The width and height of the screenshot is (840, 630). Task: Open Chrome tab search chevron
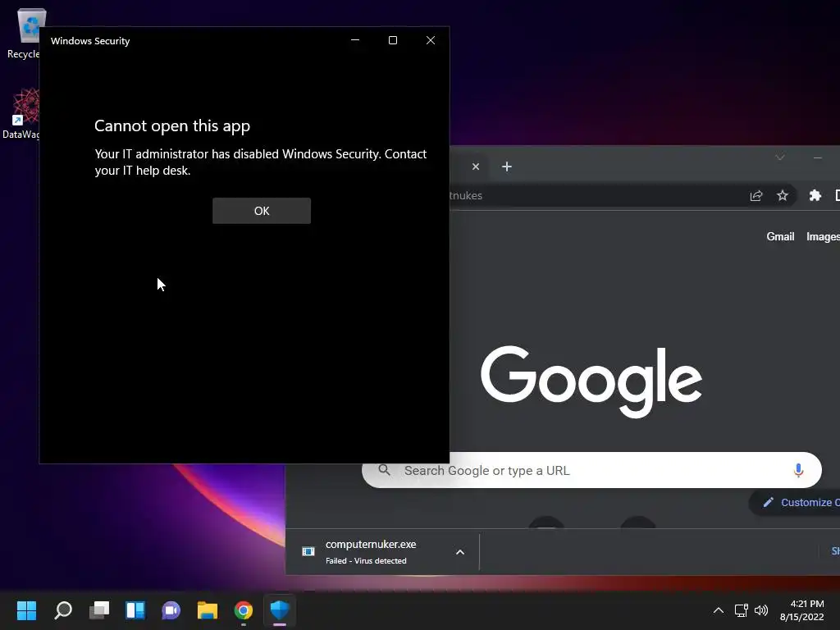click(780, 157)
